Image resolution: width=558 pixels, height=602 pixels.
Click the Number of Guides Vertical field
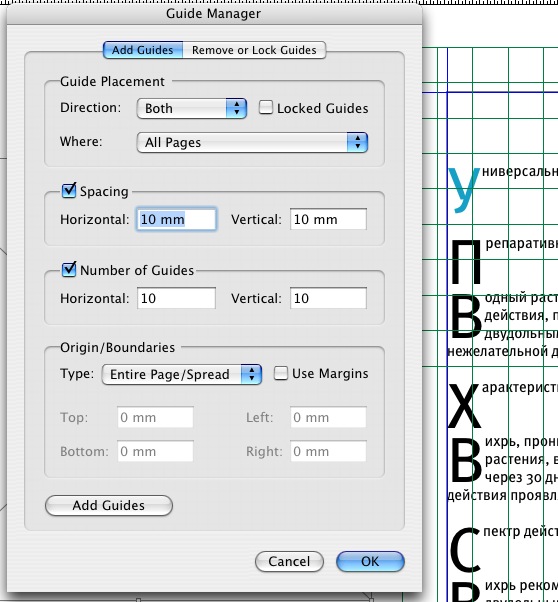point(328,298)
